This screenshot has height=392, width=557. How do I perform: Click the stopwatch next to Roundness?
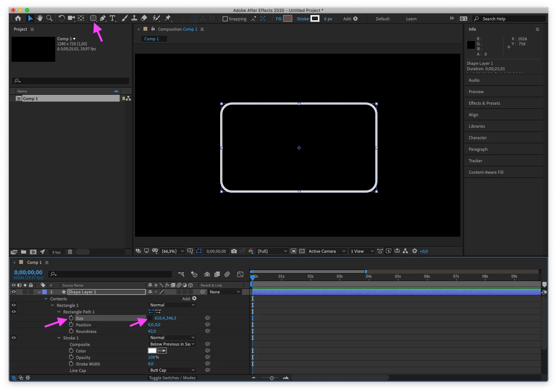click(x=71, y=331)
